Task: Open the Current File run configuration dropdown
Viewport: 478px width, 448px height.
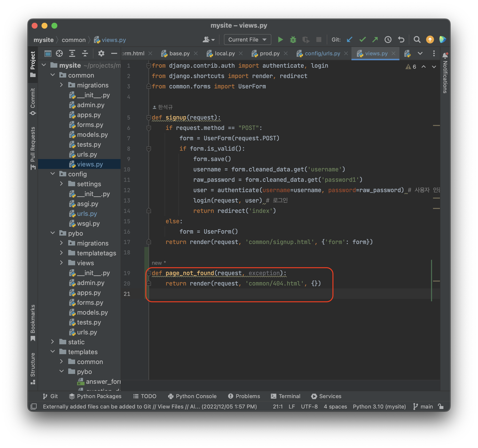Action: 247,40
